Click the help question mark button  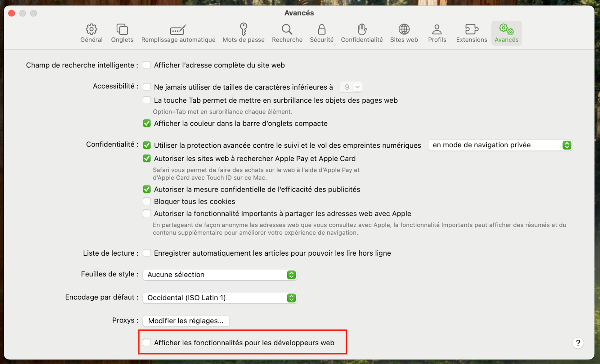click(x=577, y=343)
